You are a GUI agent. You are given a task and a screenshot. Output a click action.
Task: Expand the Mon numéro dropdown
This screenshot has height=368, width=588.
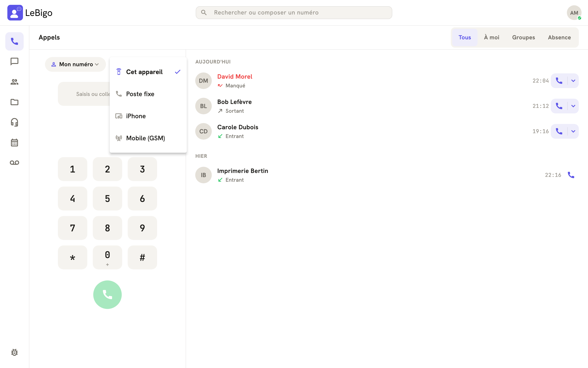coord(75,64)
